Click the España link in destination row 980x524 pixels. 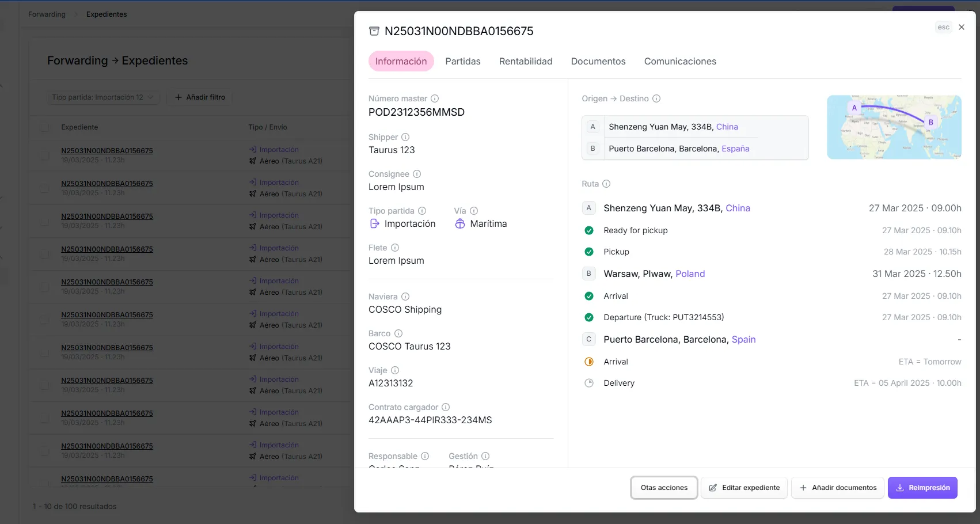pos(735,149)
